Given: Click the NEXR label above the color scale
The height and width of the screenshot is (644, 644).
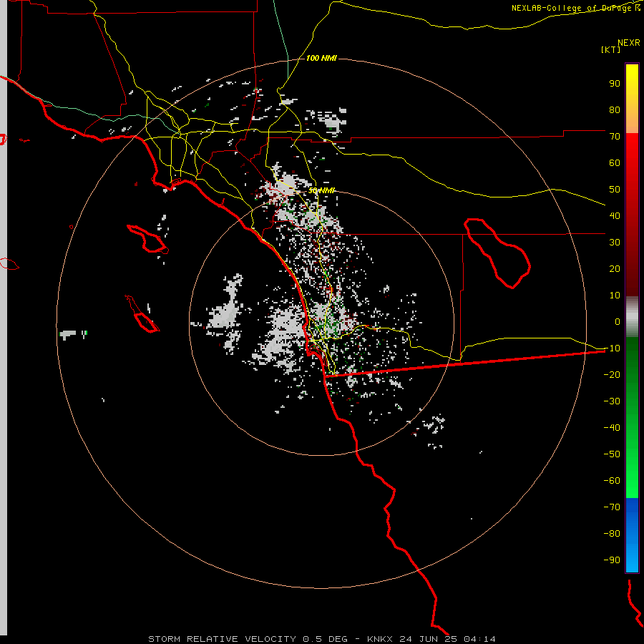Looking at the screenshot, I should pos(629,43).
